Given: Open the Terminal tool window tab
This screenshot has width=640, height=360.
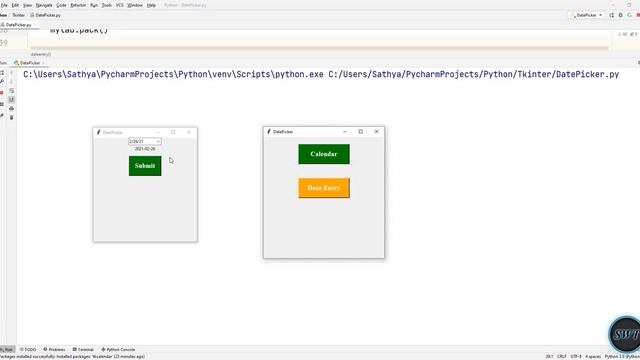Looking at the screenshot, I should coord(83,349).
